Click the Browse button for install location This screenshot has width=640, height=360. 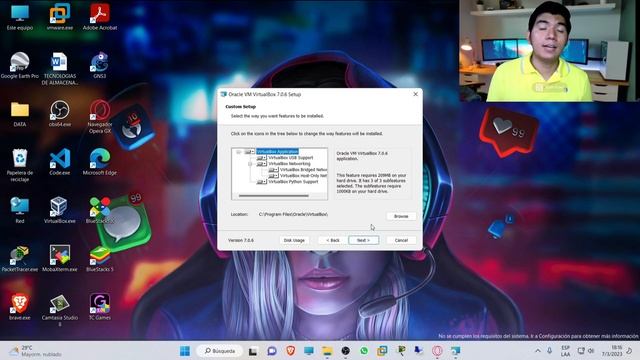click(401, 216)
